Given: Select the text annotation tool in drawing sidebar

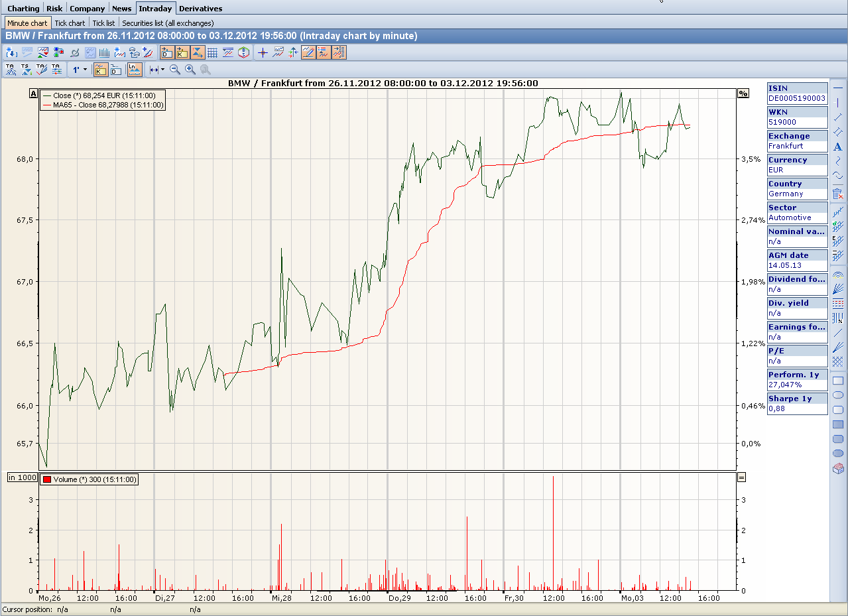Looking at the screenshot, I should point(838,147).
